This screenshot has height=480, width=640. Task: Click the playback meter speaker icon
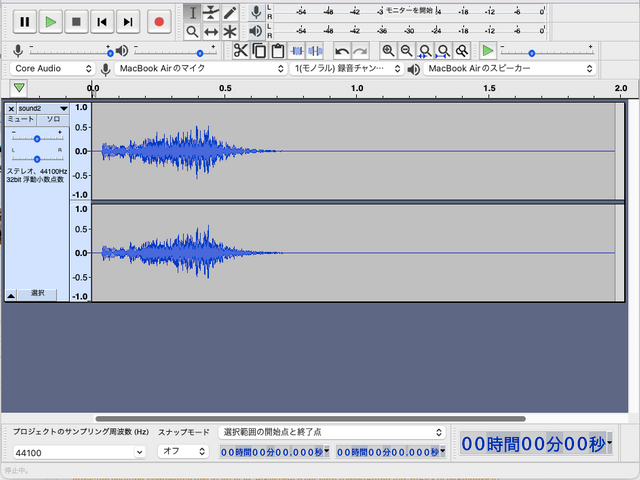coord(256,31)
